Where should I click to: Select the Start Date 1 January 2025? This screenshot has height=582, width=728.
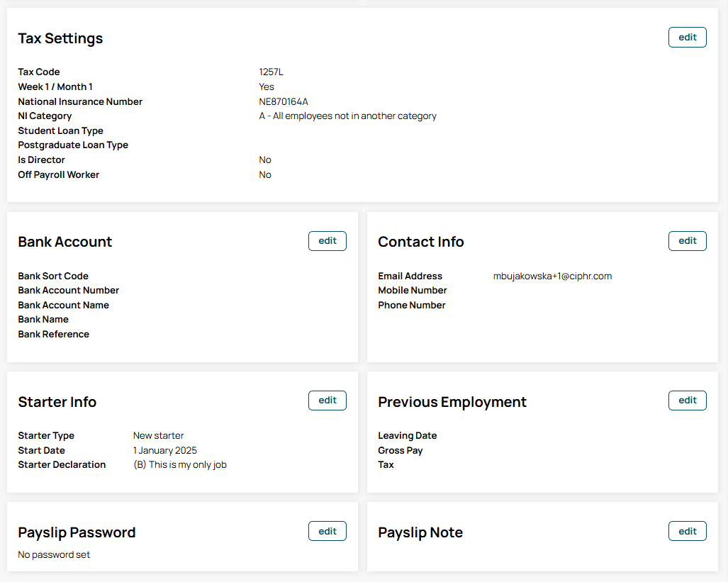pos(165,451)
